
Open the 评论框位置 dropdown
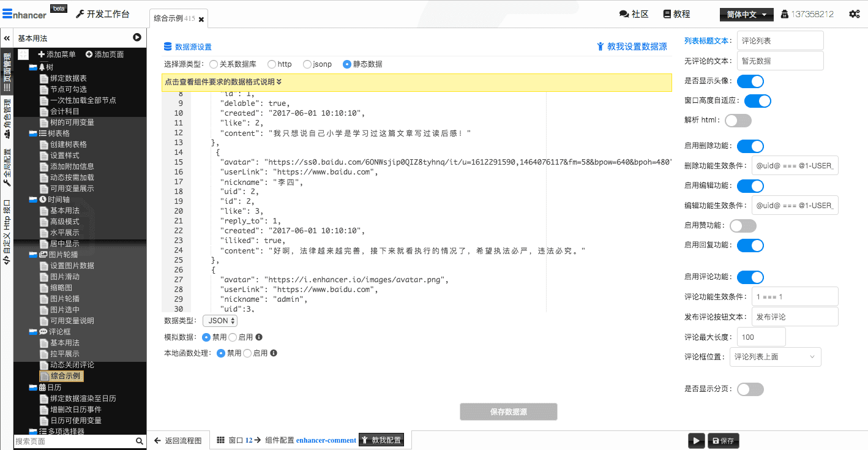775,357
